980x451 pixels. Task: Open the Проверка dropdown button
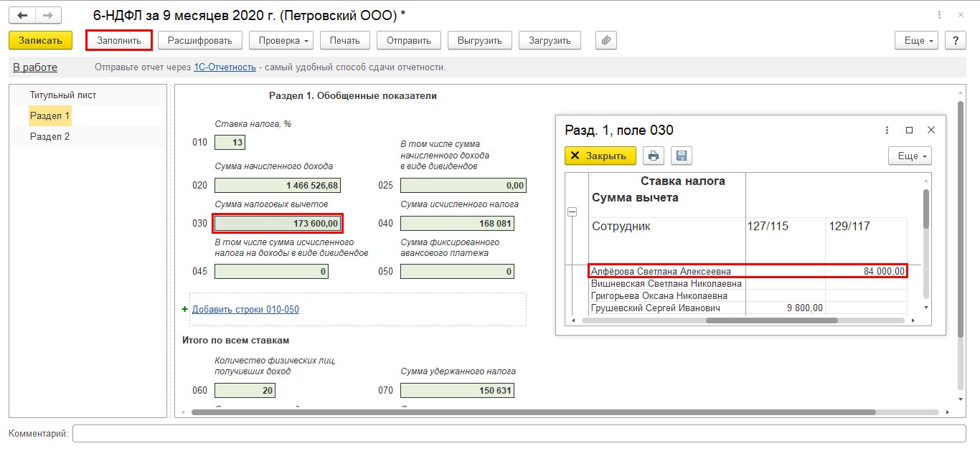pyautogui.click(x=281, y=40)
